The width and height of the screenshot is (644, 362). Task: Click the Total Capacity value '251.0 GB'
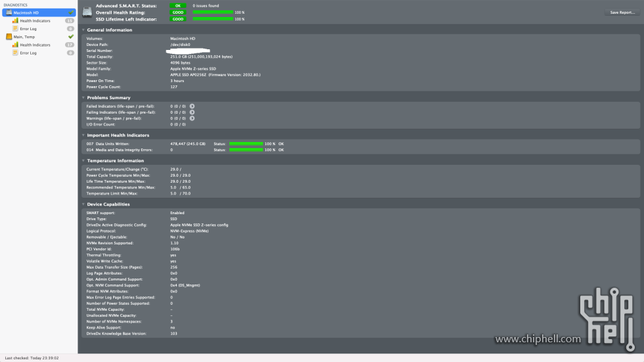201,57
